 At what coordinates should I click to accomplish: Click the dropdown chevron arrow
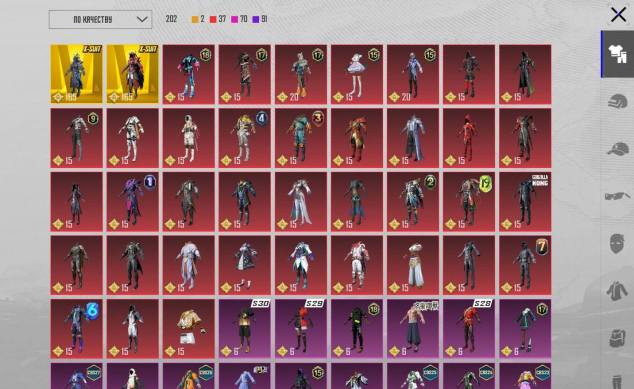point(142,19)
